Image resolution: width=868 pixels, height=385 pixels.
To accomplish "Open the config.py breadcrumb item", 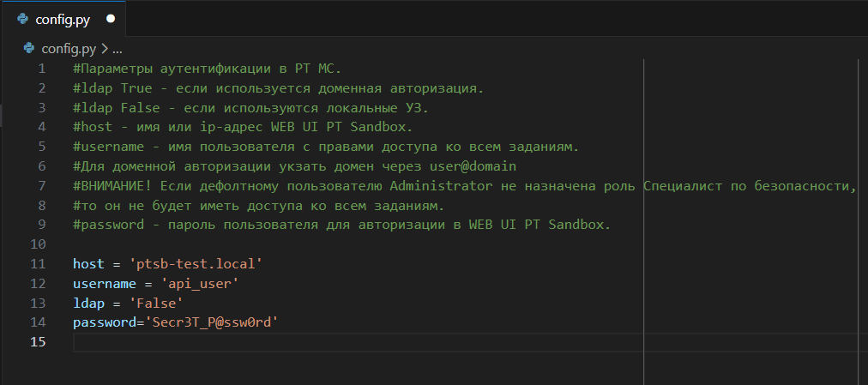I will [x=69, y=49].
